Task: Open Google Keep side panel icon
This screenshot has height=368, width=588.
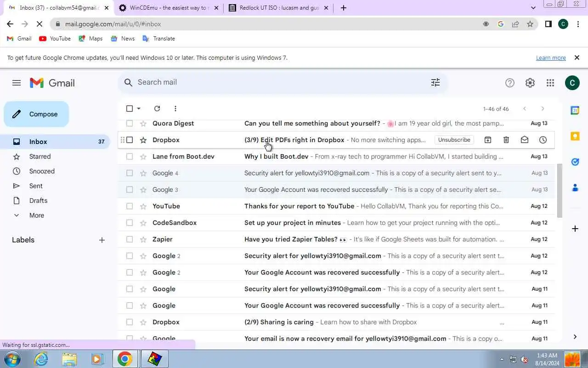Action: click(575, 136)
